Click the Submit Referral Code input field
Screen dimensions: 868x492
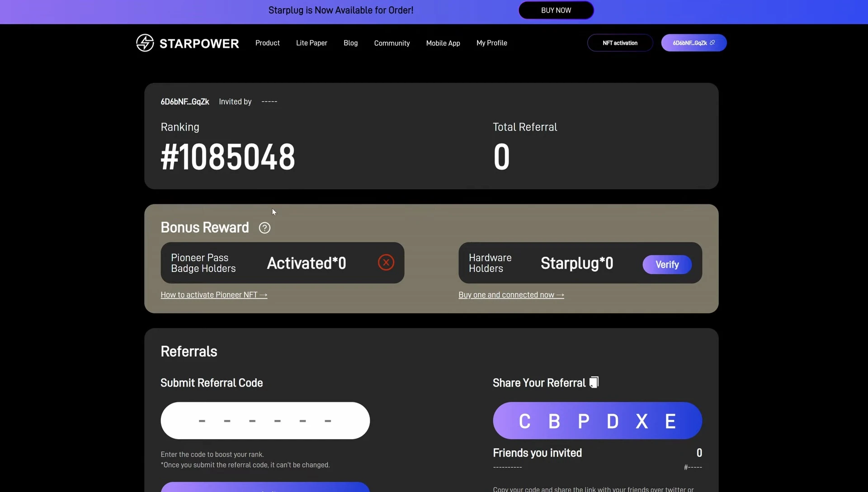[x=265, y=421]
